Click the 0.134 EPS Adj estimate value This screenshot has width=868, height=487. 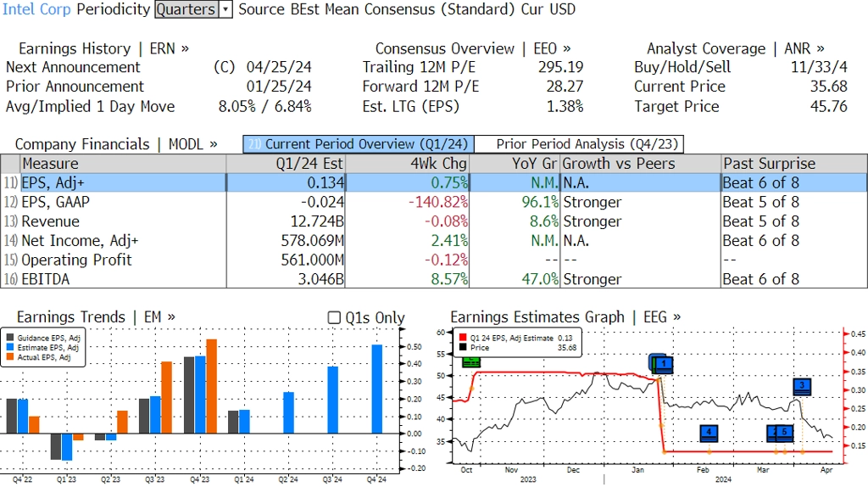click(325, 182)
